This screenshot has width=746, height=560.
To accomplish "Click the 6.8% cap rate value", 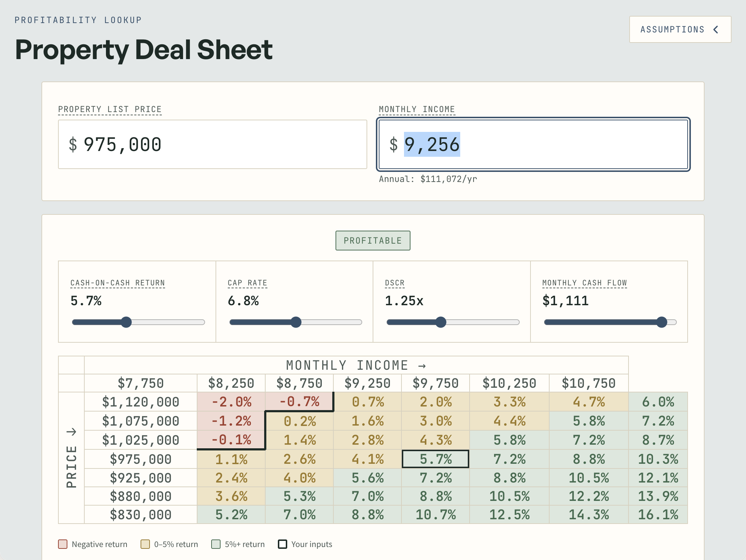I will (x=243, y=301).
